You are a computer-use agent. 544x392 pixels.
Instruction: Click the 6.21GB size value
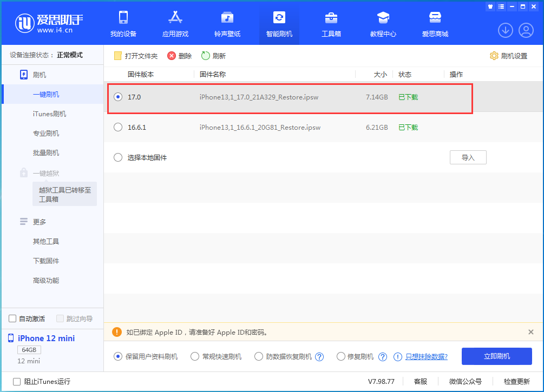377,128
